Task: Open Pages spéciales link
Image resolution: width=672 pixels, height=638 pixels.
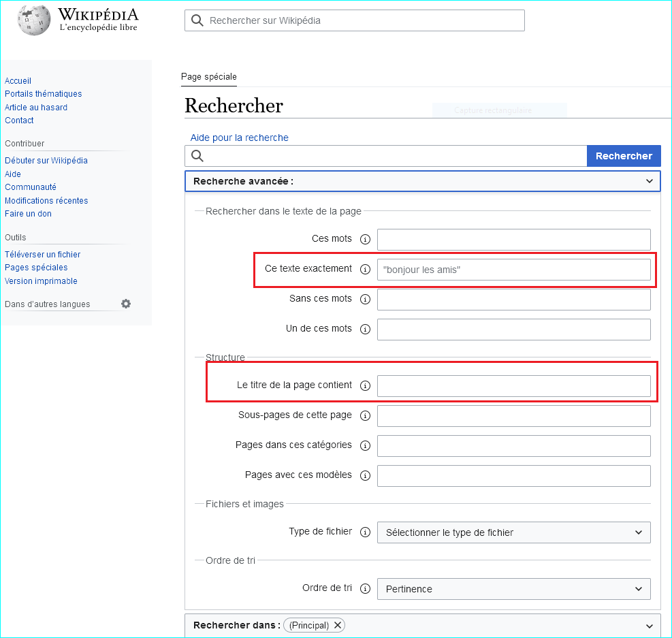Action: (x=36, y=268)
